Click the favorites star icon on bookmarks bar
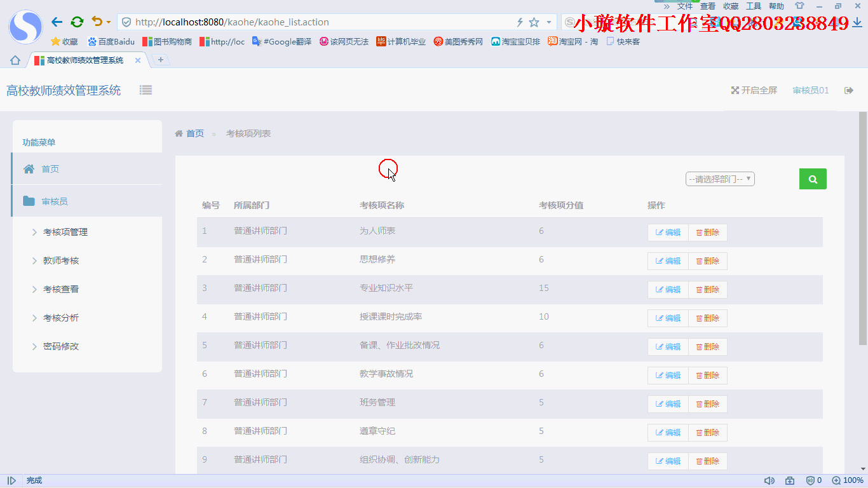The height and width of the screenshot is (488, 868). click(55, 41)
